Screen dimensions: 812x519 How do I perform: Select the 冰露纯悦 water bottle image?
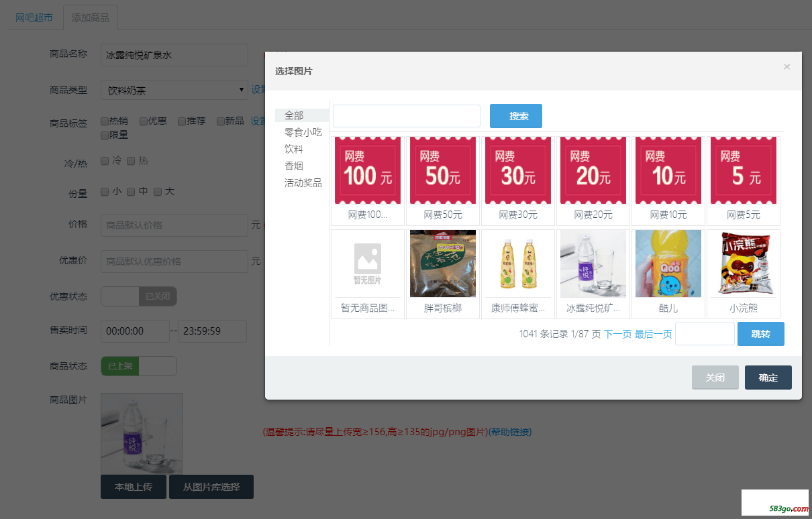tap(593, 264)
